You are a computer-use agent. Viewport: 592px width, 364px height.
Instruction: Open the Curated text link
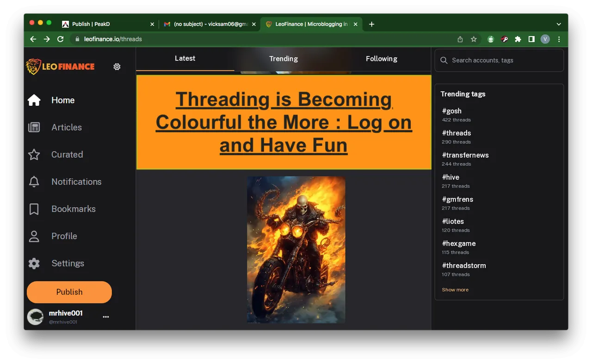[x=67, y=155]
